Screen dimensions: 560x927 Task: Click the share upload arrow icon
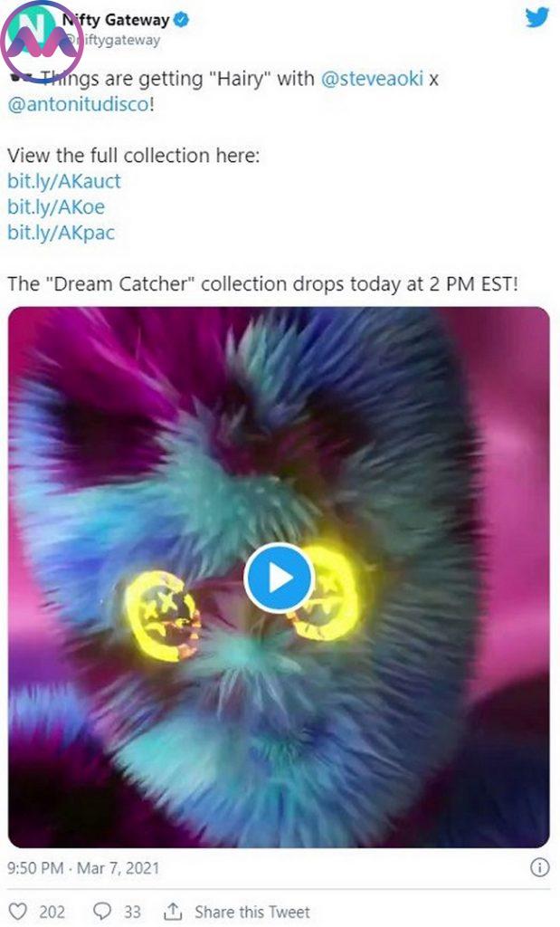tap(173, 911)
